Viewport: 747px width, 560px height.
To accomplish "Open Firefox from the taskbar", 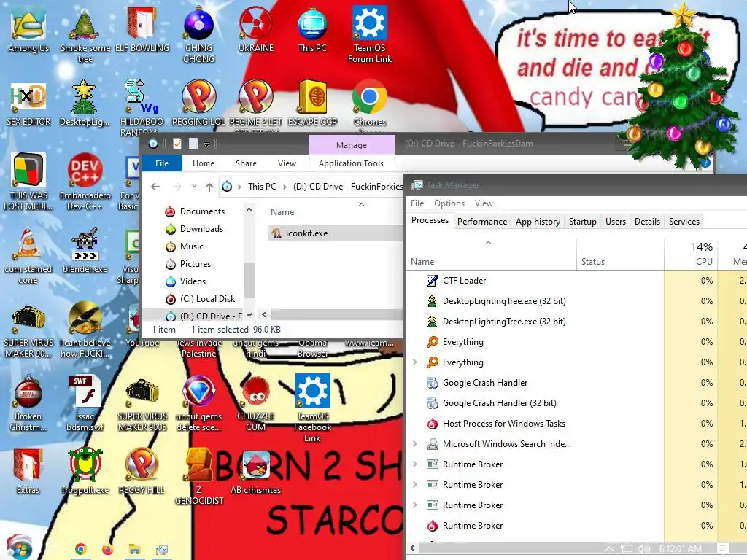I will (108, 550).
